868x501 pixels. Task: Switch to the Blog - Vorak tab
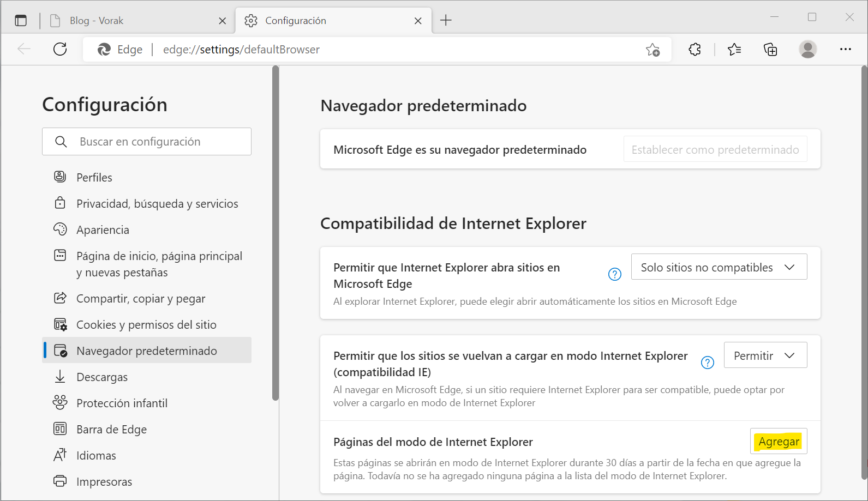(x=136, y=21)
